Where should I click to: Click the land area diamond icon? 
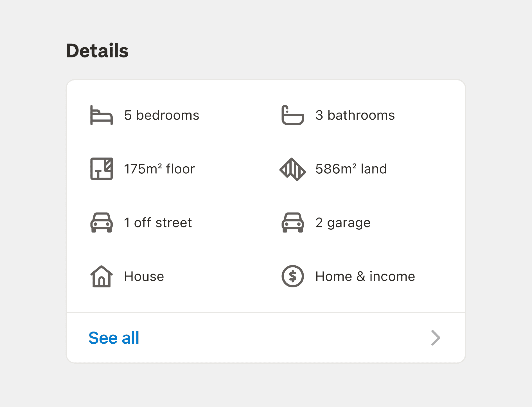(293, 169)
